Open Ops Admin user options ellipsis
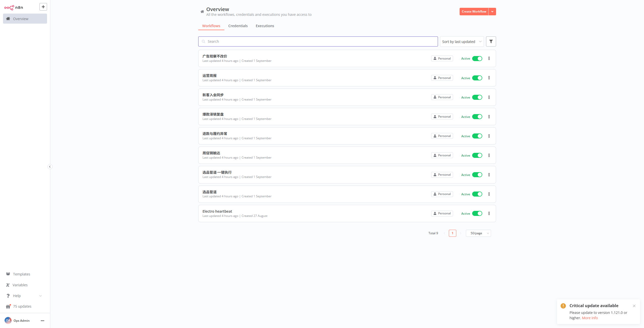Screen dimensions: 644x328 click(x=43, y=320)
